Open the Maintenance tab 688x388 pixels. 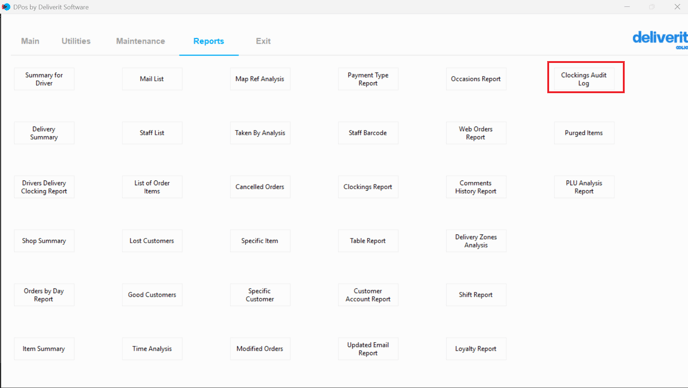click(x=140, y=41)
